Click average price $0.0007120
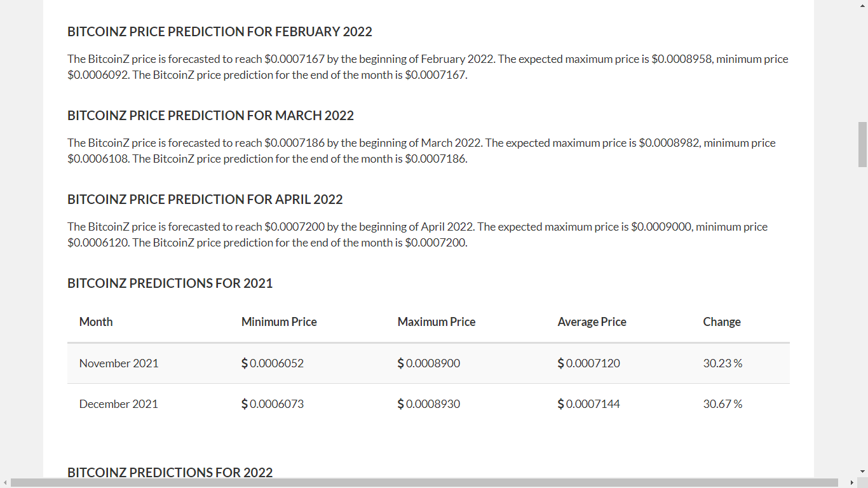Screen dimensions: 868x488 [589, 363]
